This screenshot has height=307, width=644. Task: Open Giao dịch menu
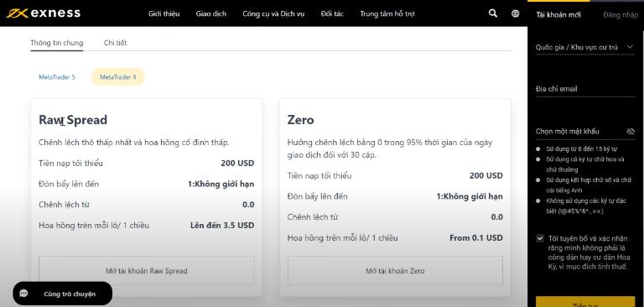[x=211, y=13]
